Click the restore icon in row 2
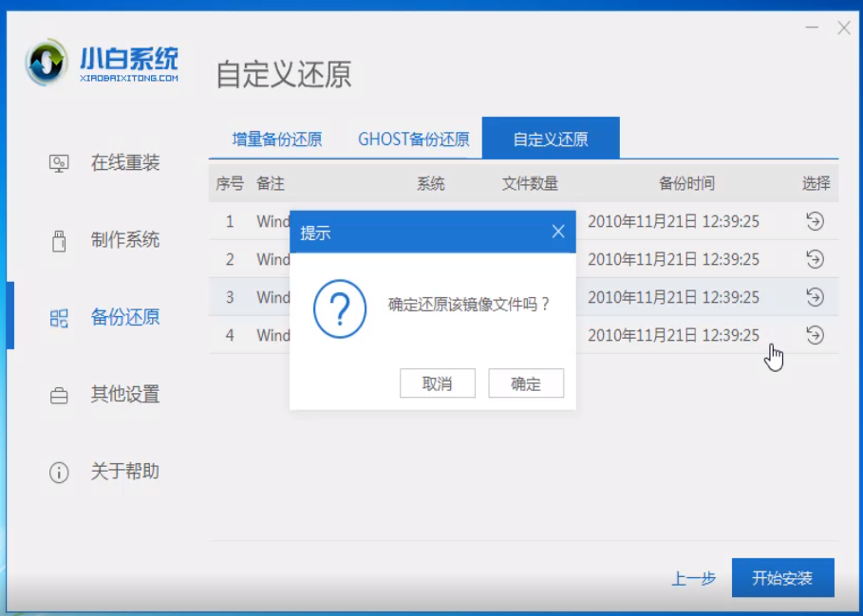 click(814, 259)
